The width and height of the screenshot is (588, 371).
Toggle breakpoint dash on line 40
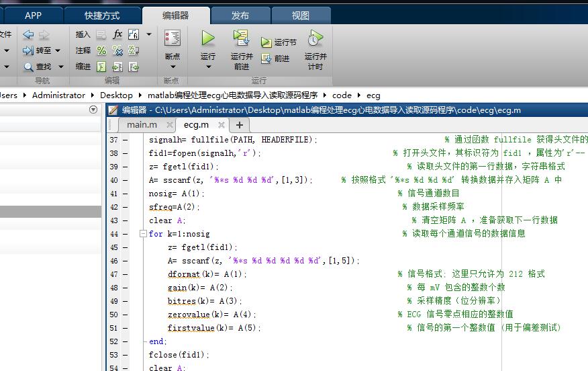pyautogui.click(x=126, y=180)
